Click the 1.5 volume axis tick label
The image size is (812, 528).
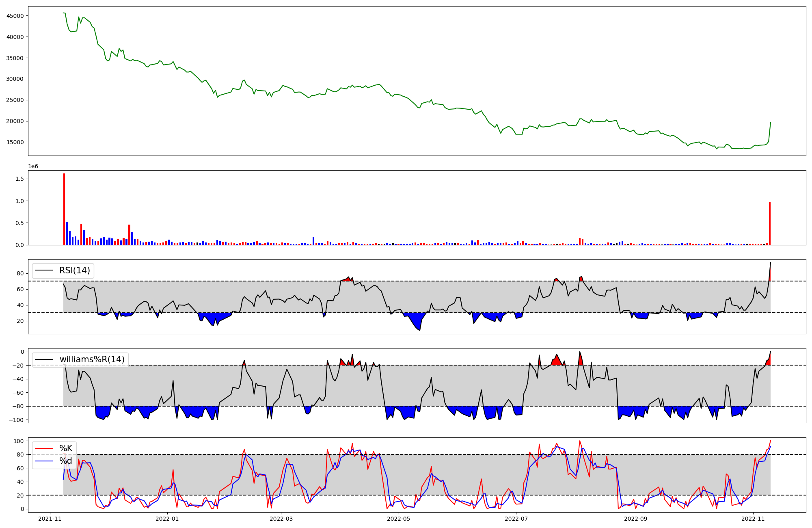[20, 179]
